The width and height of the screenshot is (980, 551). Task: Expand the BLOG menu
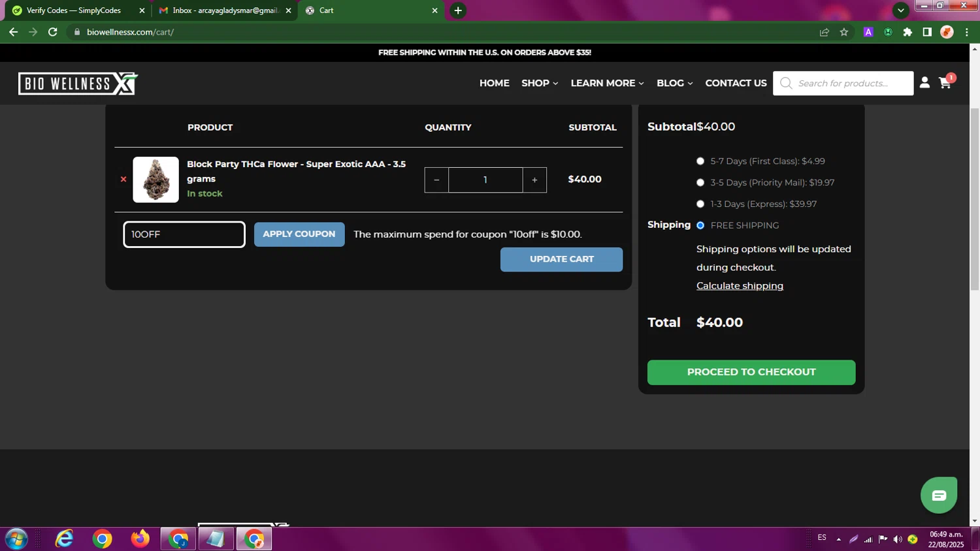coord(674,83)
